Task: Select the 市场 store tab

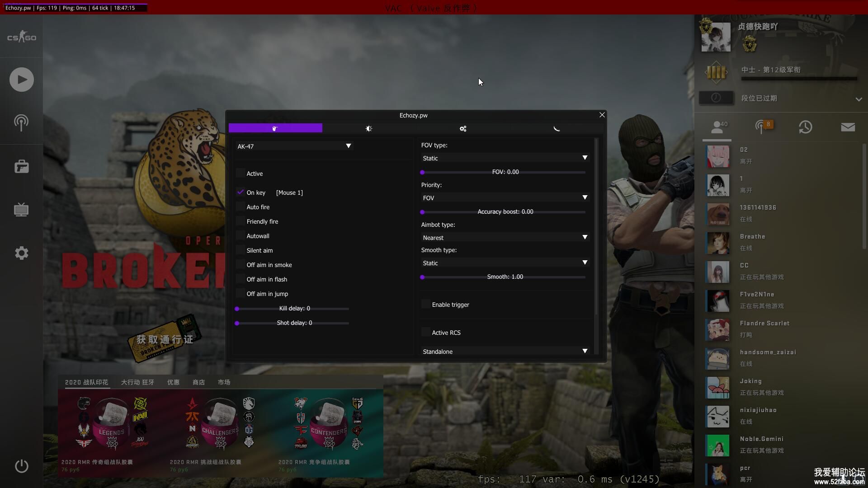Action: point(224,382)
